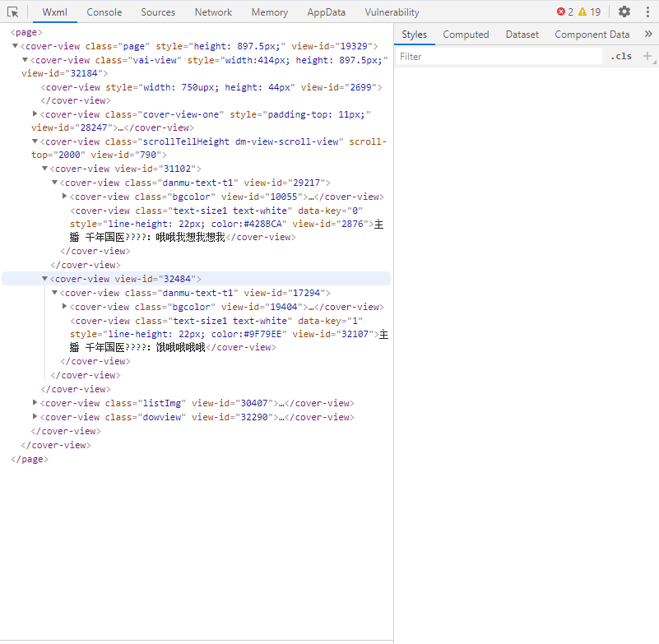Select text node with color #9F79EE
This screenshot has width=659, height=644.
(x=229, y=334)
